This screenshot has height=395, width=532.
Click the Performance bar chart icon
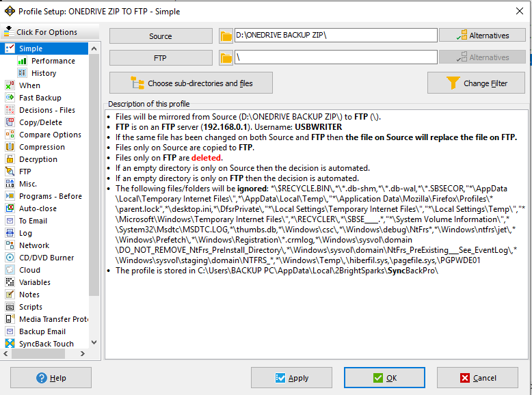(22, 61)
